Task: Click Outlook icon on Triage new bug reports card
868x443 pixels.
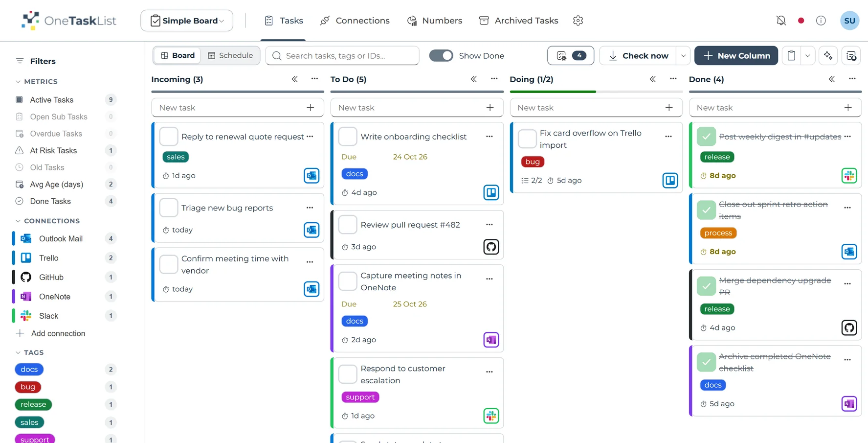Action: (312, 230)
